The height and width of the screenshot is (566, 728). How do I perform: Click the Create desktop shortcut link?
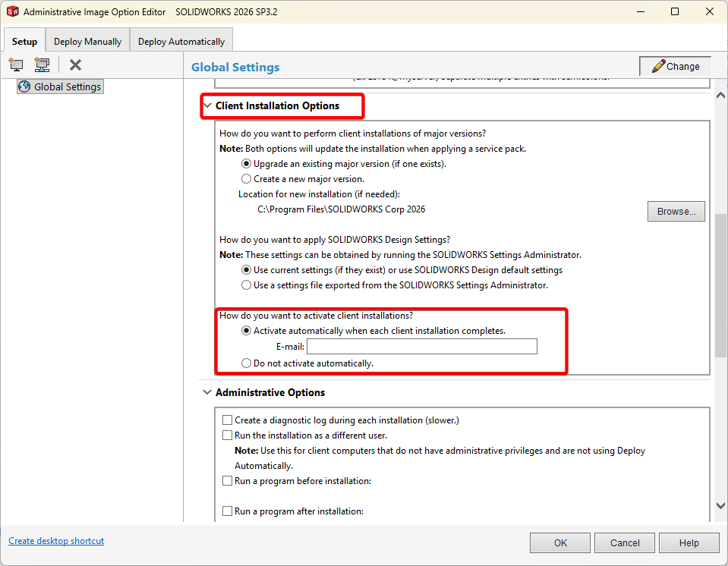[56, 541]
